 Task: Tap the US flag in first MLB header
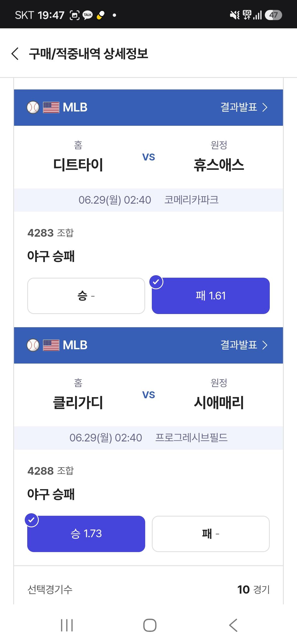[51, 107]
